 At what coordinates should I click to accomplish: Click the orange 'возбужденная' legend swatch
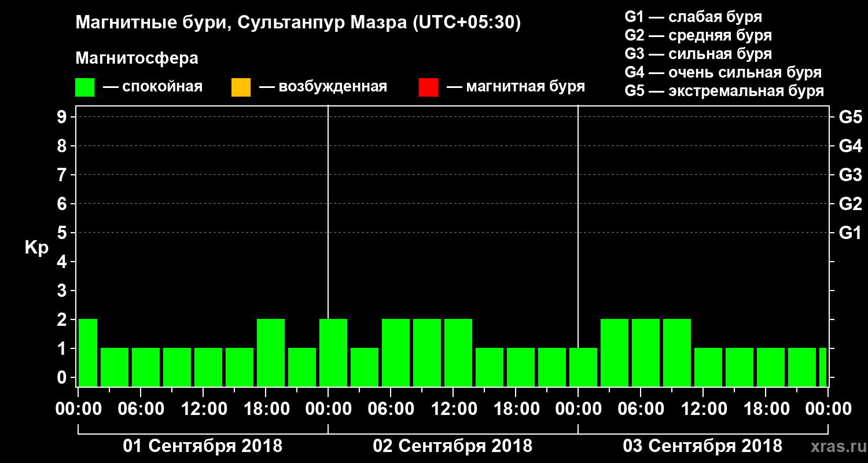click(241, 87)
